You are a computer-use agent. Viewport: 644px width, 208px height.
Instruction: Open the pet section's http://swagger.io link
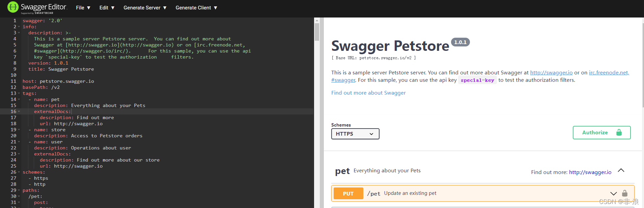tap(590, 172)
